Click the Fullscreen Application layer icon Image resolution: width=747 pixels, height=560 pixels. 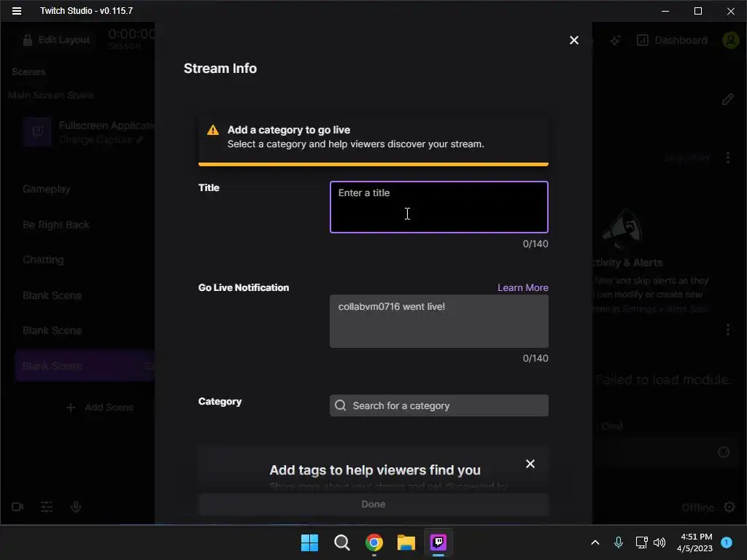pyautogui.click(x=38, y=131)
